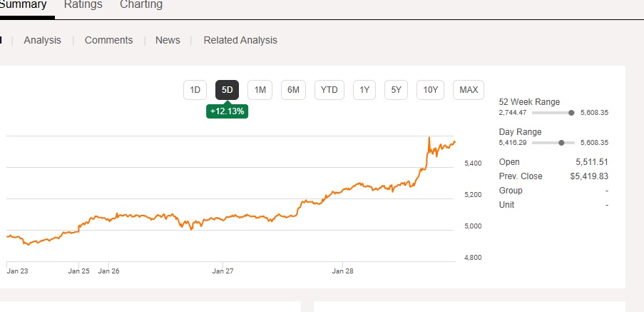The height and width of the screenshot is (312, 644).
Task: Open the Comments section link
Action: pos(109,40)
